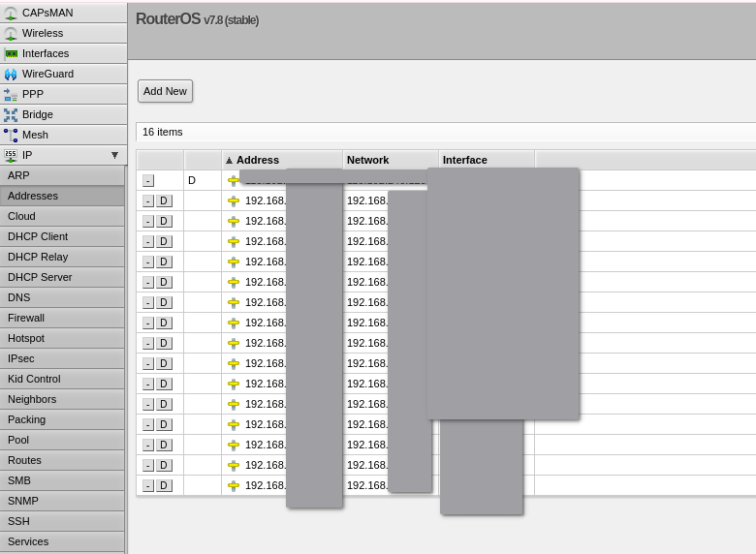Open the DHCP Server submenu
756x554 pixels.
coord(40,277)
